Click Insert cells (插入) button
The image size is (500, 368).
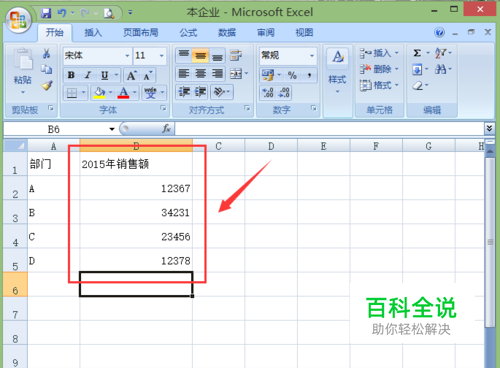click(379, 53)
